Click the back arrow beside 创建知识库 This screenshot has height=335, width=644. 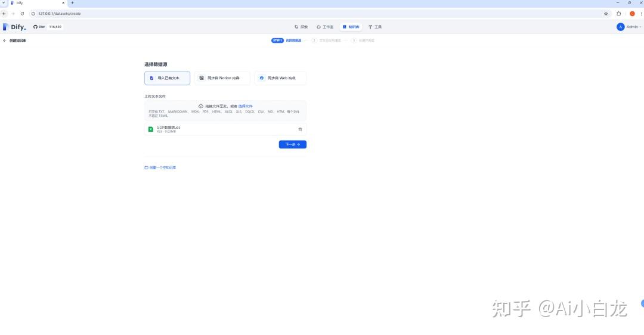coord(5,41)
